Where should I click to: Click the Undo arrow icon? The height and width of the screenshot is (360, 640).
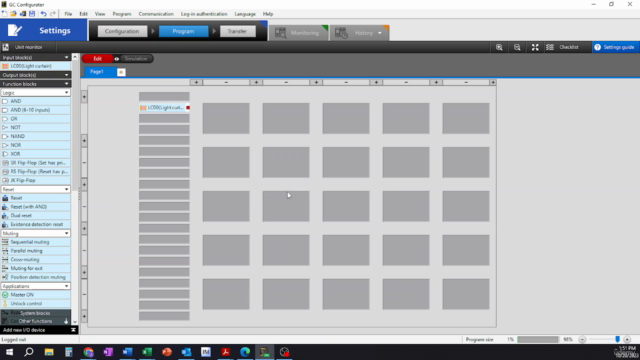tap(43, 14)
